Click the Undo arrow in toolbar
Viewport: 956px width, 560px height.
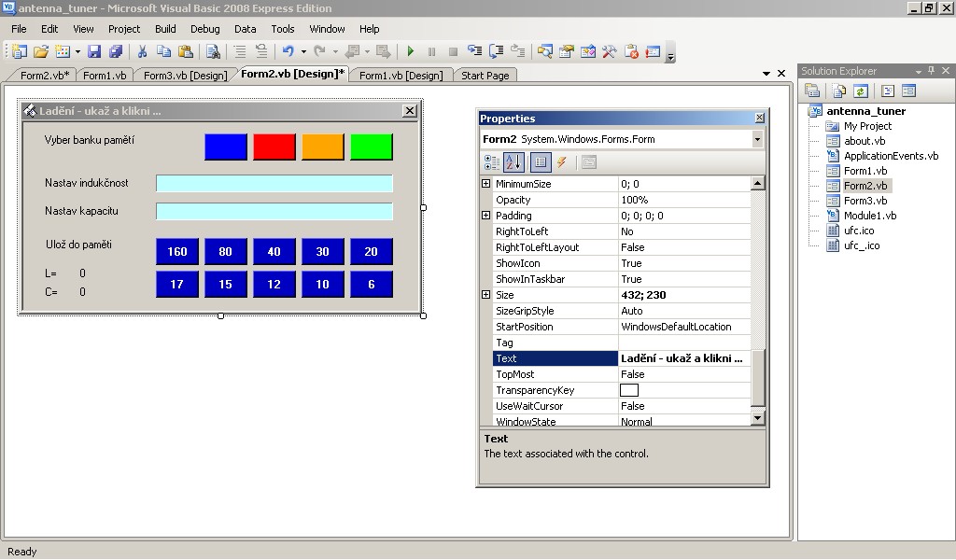[288, 52]
